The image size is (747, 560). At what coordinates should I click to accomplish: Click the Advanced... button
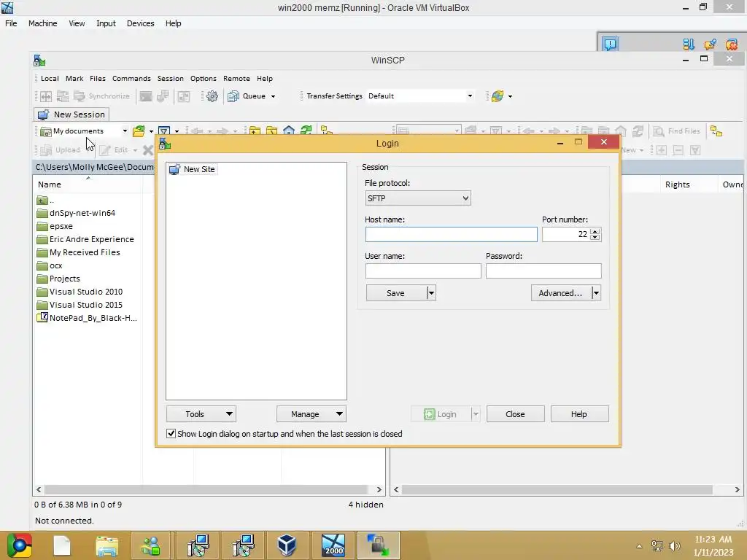tap(561, 293)
